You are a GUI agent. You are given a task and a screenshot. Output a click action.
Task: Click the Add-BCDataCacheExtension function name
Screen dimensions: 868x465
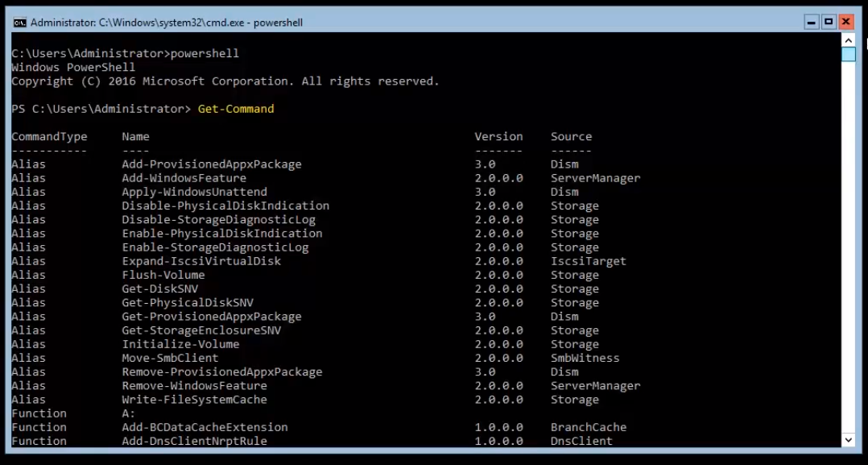tap(205, 427)
